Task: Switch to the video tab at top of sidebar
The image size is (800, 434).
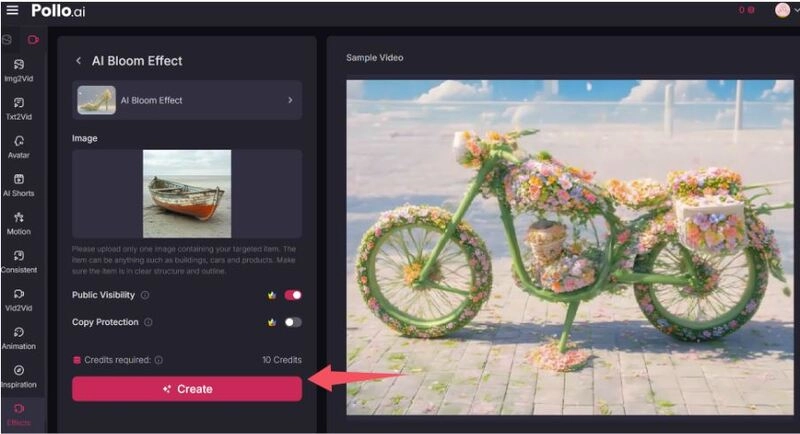Action: pos(33,40)
